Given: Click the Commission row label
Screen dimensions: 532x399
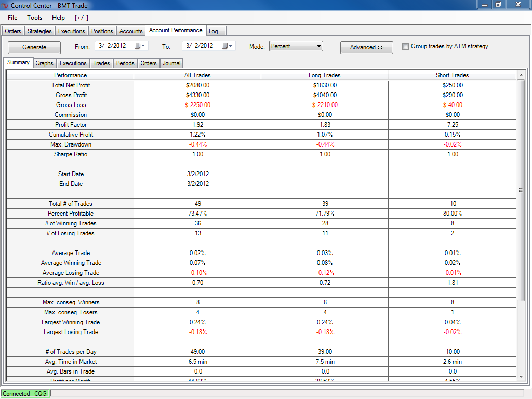Looking at the screenshot, I should point(71,115).
